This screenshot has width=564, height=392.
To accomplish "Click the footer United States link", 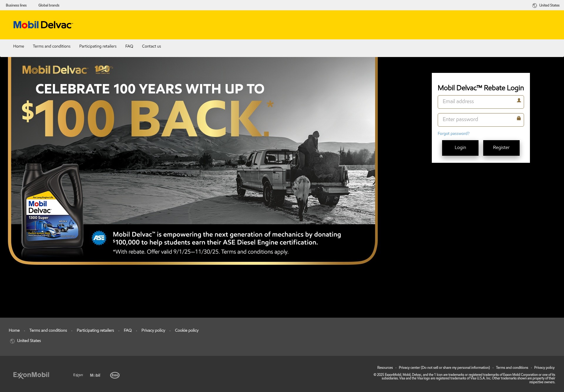I will [x=29, y=341].
